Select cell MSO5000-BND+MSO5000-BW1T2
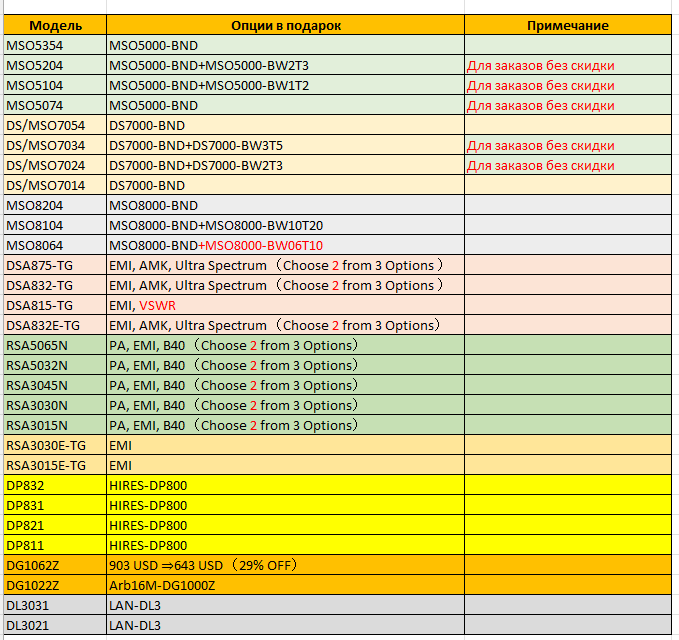Screen dimensions: 679x640 (x=285, y=85)
